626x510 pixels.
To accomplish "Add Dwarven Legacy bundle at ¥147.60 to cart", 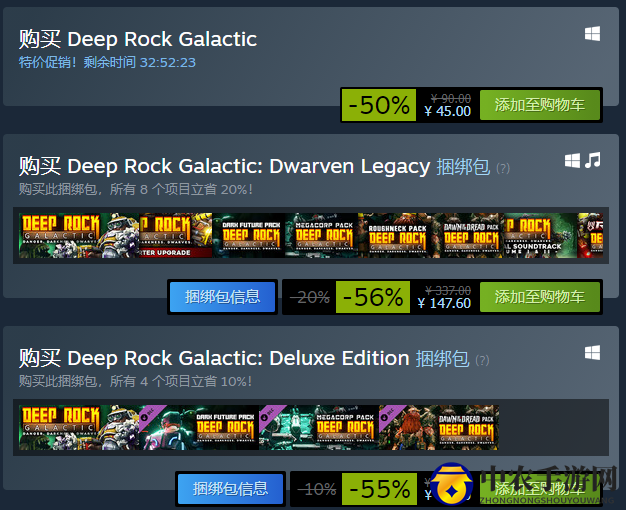I will pyautogui.click(x=540, y=297).
